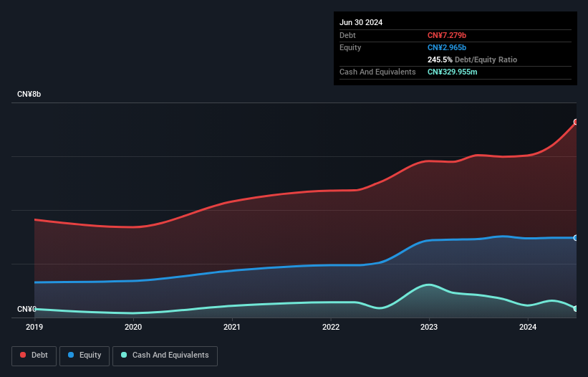The width and height of the screenshot is (588, 377).
Task: Toggle the Equity series legend button
Action: pyautogui.click(x=85, y=355)
